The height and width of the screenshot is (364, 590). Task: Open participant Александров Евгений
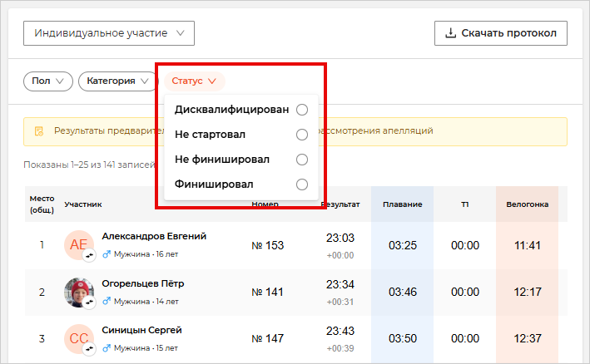coord(154,236)
